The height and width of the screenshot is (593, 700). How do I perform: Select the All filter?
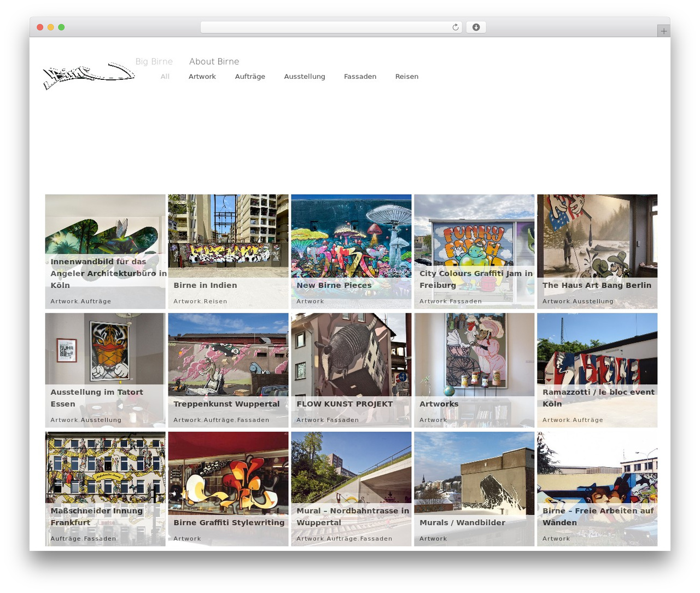(165, 77)
